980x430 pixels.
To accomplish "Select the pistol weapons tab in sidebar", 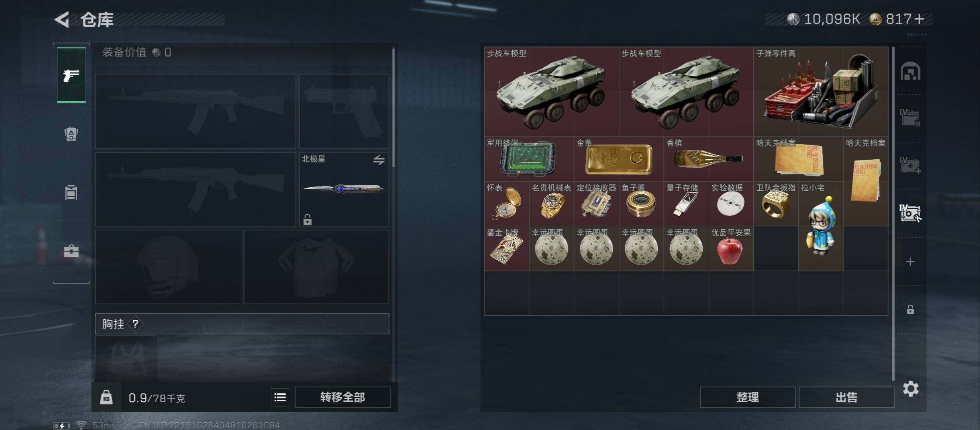I will [71, 75].
